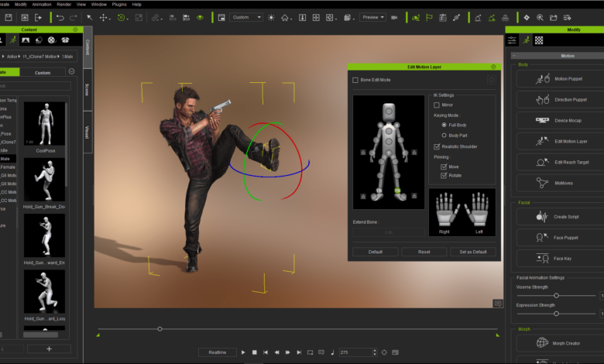This screenshot has height=364, width=604.
Task: Activate the Scale tool
Action: click(139, 17)
